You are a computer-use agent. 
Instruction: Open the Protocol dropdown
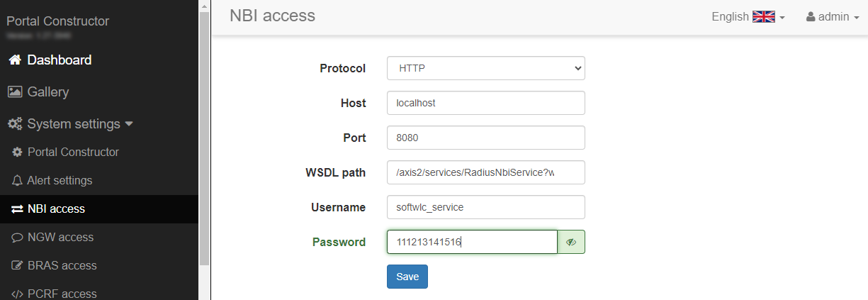pyautogui.click(x=485, y=69)
